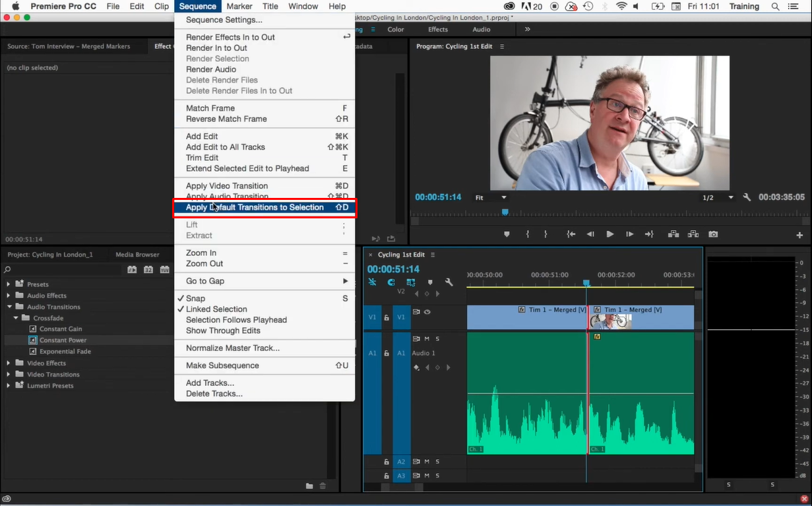Viewport: 812px width, 506px height.
Task: Choose Make Subsequence
Action: [x=265, y=365]
